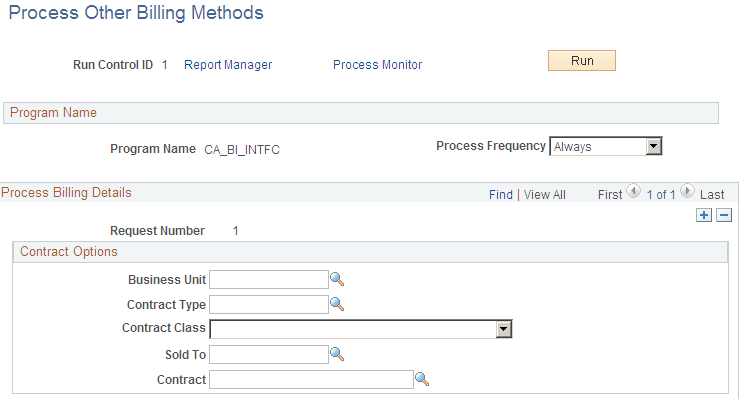
Task: Open Contract Type lookup magnifier
Action: coord(337,304)
